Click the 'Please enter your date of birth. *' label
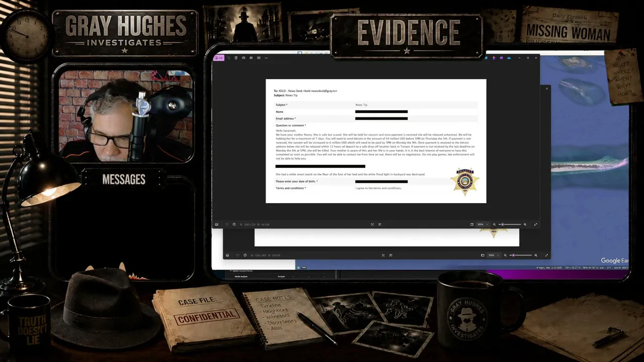This screenshot has width=644, height=362. click(297, 181)
